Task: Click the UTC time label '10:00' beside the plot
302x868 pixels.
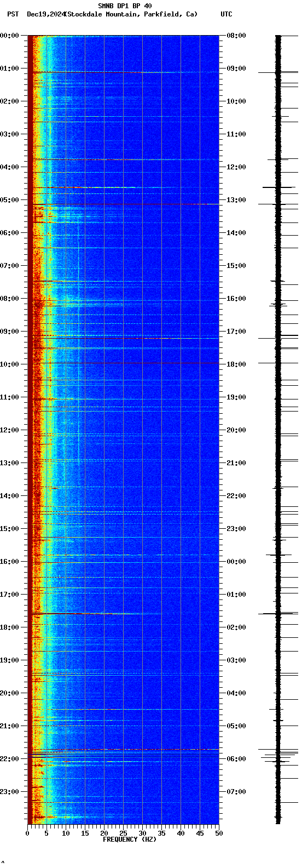Action: click(236, 101)
